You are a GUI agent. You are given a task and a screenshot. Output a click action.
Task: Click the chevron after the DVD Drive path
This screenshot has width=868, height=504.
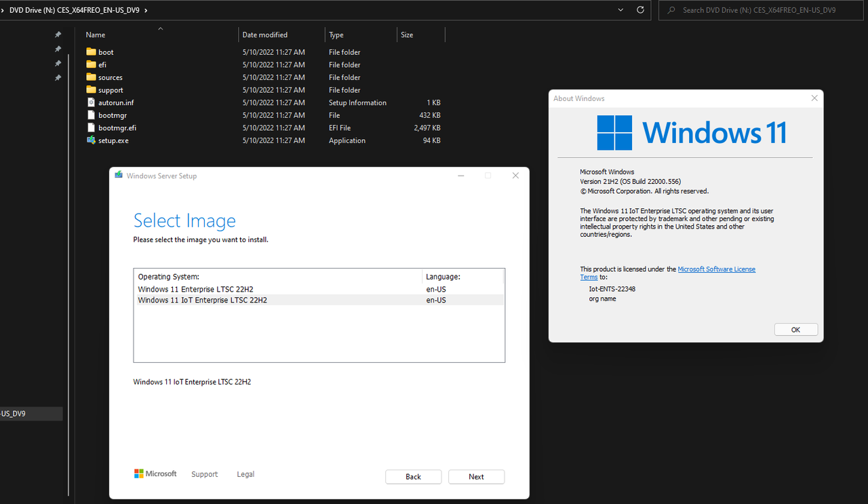tap(146, 10)
